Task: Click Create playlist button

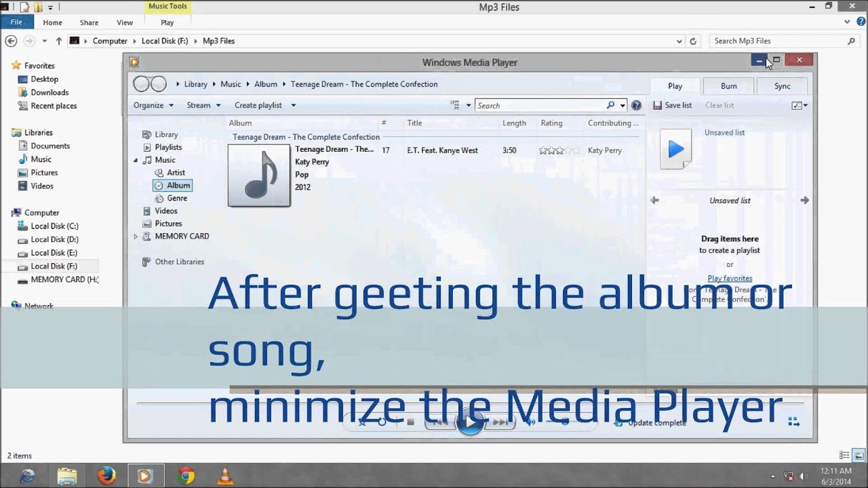Action: point(258,105)
